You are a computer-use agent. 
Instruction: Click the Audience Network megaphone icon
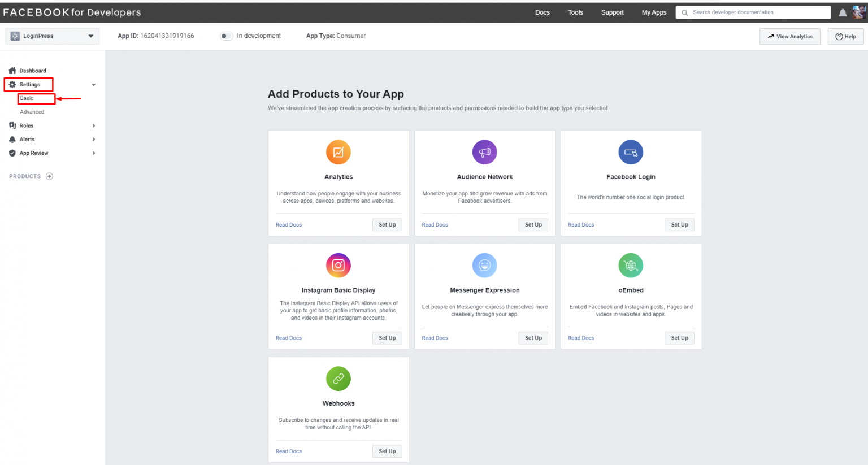click(484, 151)
